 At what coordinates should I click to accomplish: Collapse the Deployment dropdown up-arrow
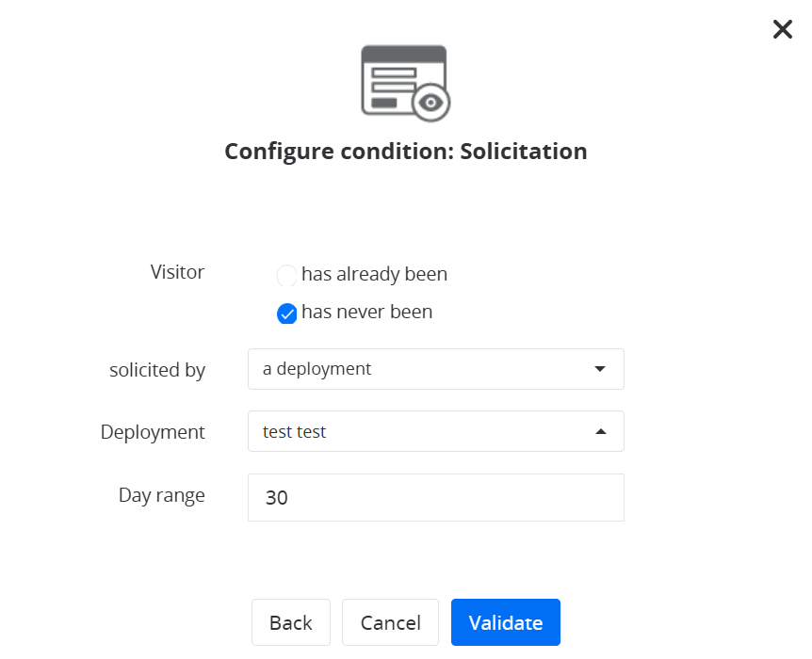point(600,431)
